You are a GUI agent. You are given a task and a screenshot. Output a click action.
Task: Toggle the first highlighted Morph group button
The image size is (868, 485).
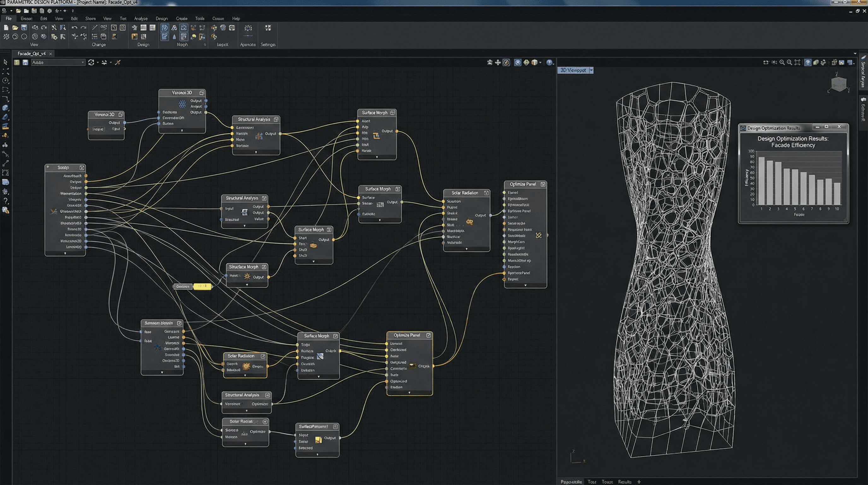164,28
